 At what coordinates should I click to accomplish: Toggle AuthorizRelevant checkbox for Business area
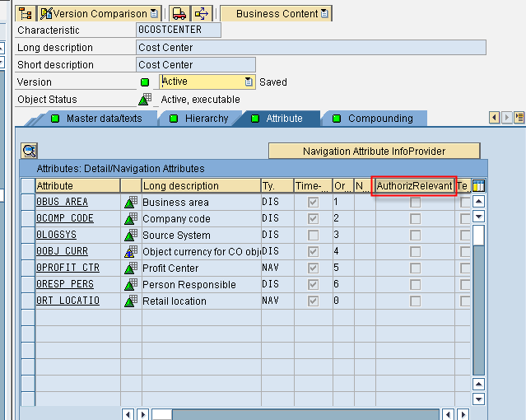pyautogui.click(x=416, y=202)
